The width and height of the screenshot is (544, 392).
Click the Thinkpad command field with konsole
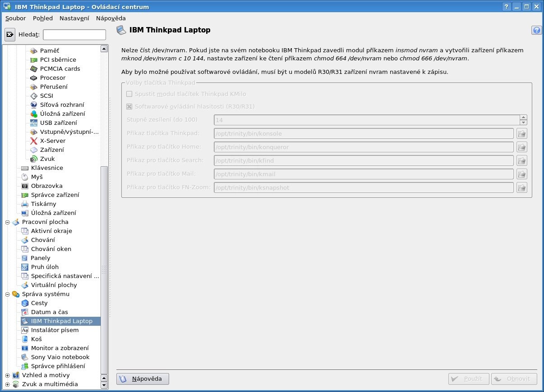coord(364,134)
